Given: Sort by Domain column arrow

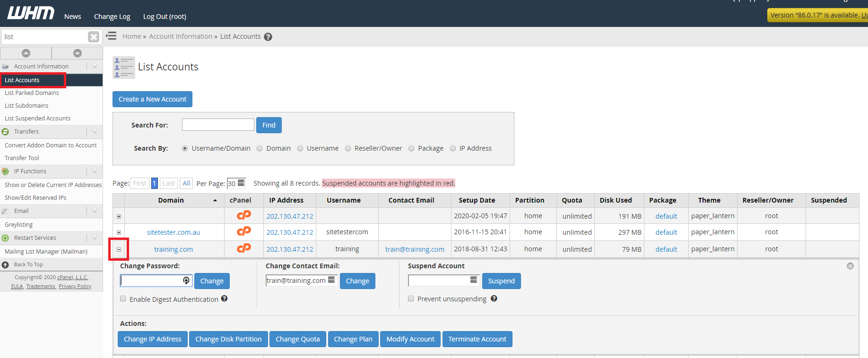Looking at the screenshot, I should tap(215, 201).
